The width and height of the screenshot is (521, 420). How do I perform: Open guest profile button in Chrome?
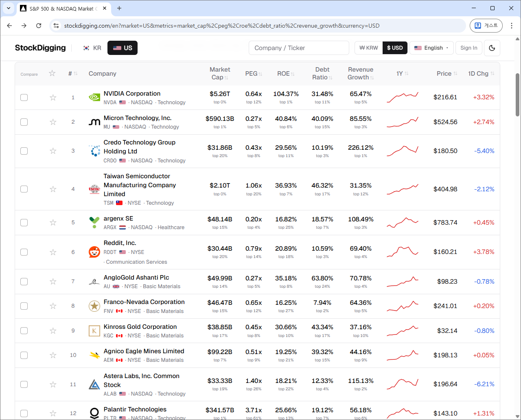[486, 26]
